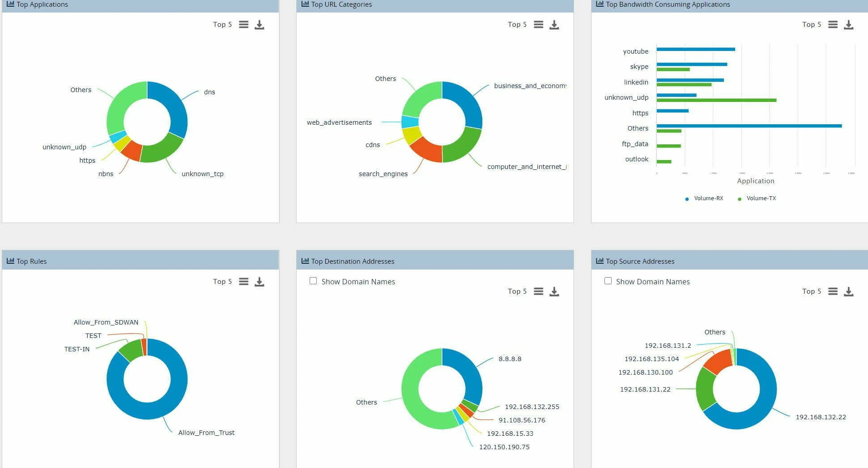Image resolution: width=868 pixels, height=468 pixels.
Task: Open the menu icon on Top Rules panel
Action: (243, 282)
